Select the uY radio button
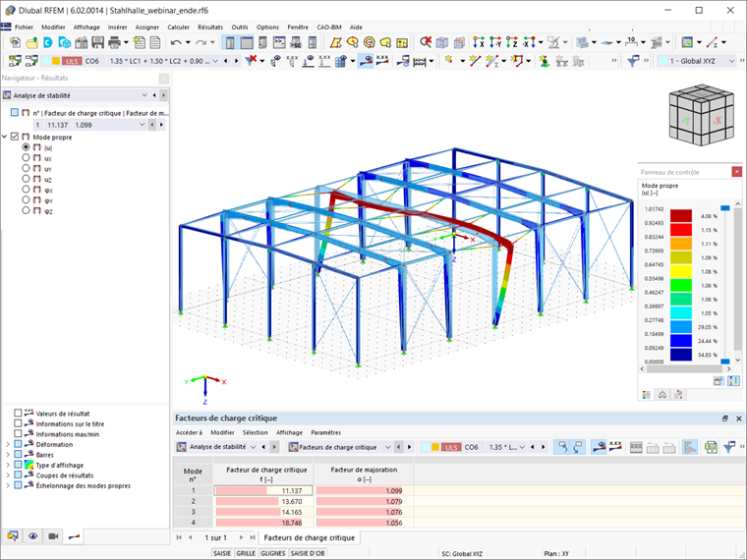This screenshot has height=560, width=747. [x=26, y=168]
